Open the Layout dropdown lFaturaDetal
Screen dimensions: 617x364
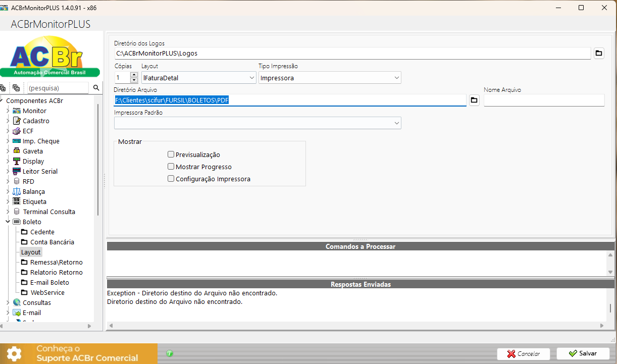click(199, 78)
